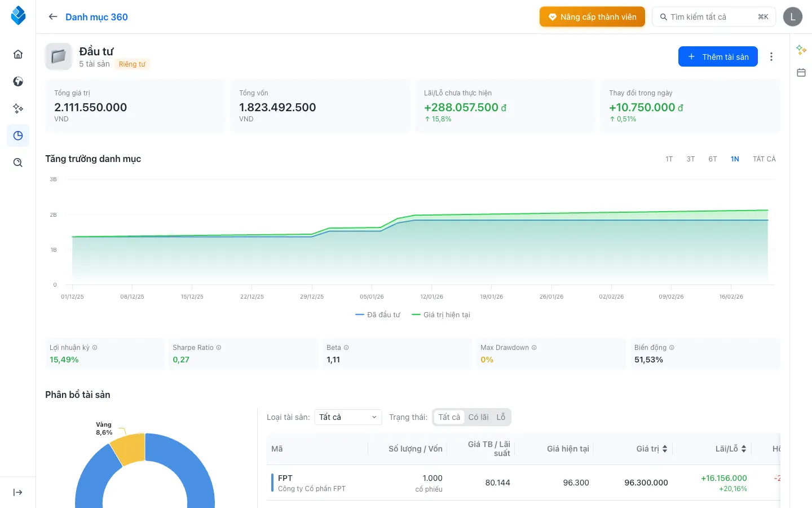Open the search magnifier in the sidebar
This screenshot has width=812, height=508.
[17, 163]
